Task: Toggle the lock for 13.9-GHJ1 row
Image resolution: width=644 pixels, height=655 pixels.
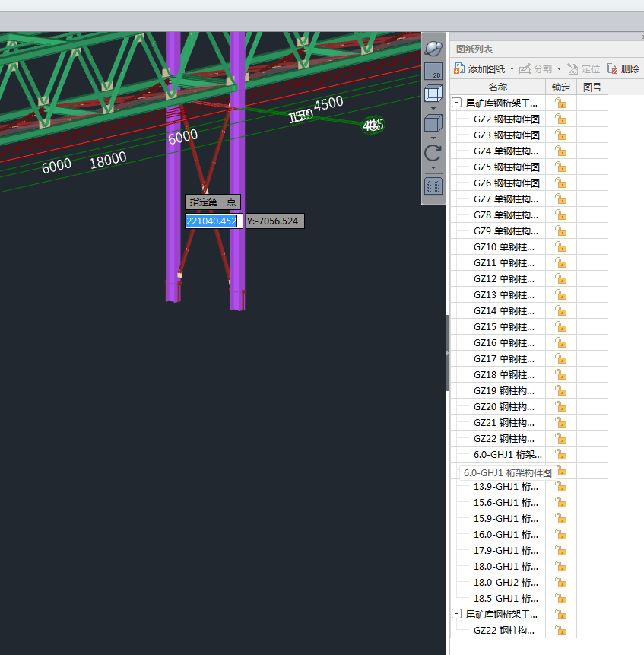Action: point(560,487)
